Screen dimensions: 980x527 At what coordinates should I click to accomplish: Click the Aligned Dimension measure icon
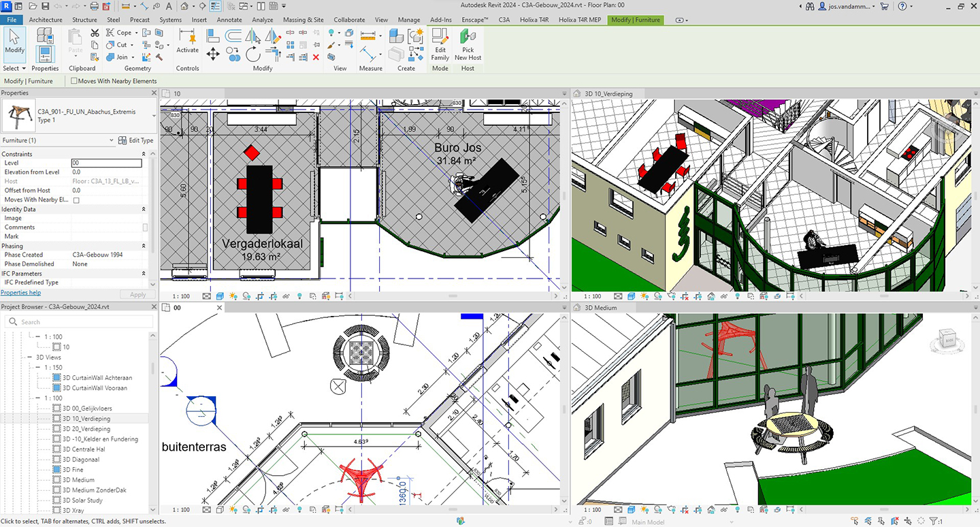tap(368, 53)
